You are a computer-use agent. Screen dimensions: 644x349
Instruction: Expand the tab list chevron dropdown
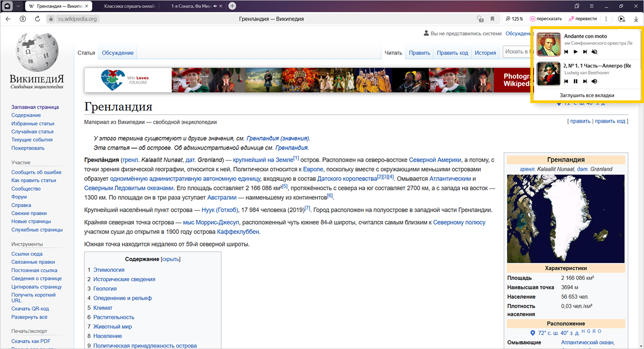pos(18,6)
